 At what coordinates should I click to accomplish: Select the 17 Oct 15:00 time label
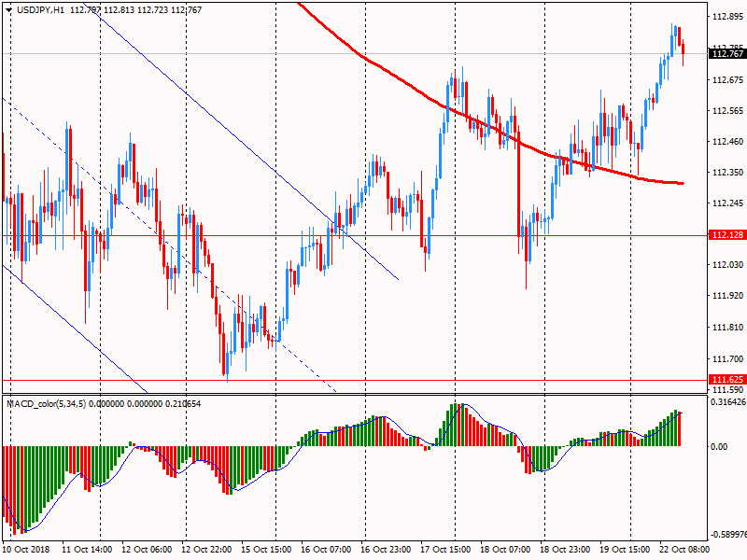(445, 550)
